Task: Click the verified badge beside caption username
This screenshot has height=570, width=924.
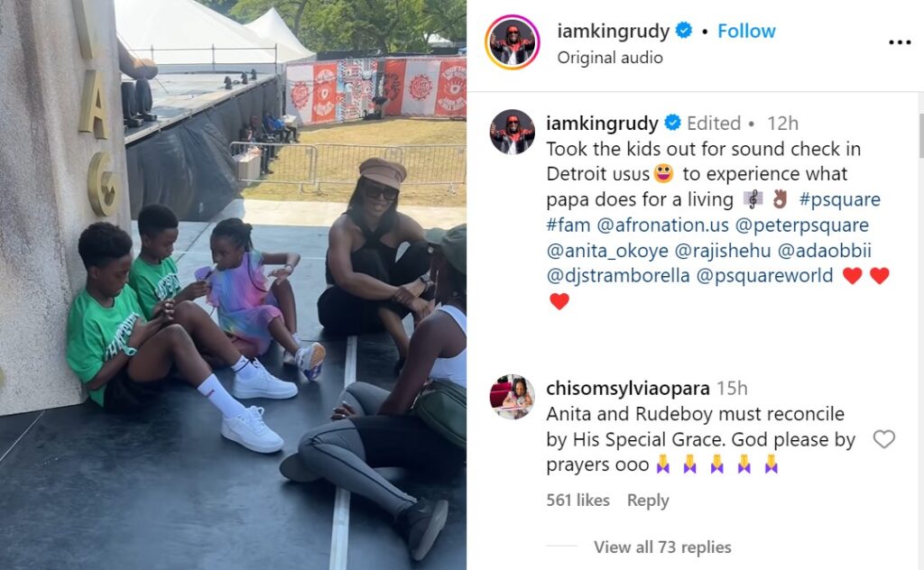Action: (672, 123)
